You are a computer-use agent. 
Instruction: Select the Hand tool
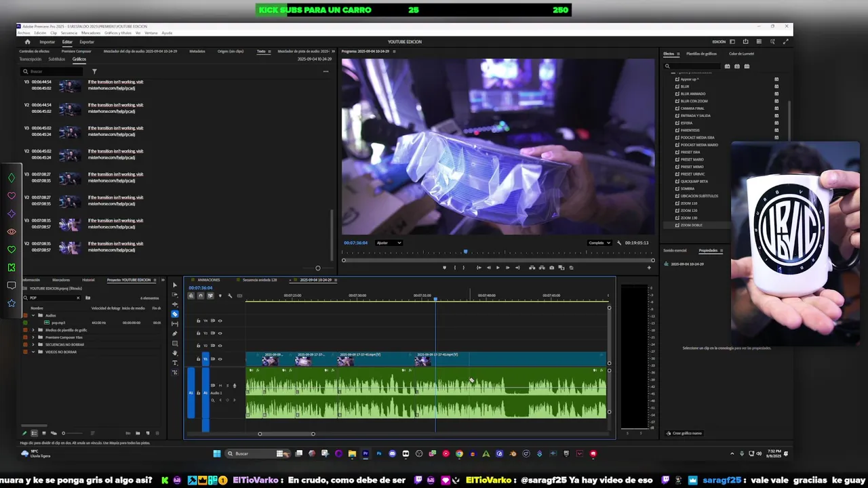175,353
